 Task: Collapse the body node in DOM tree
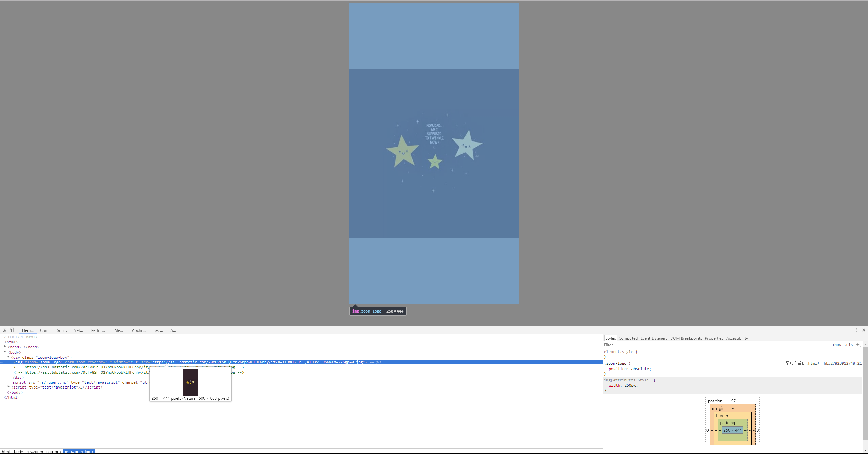(5, 352)
